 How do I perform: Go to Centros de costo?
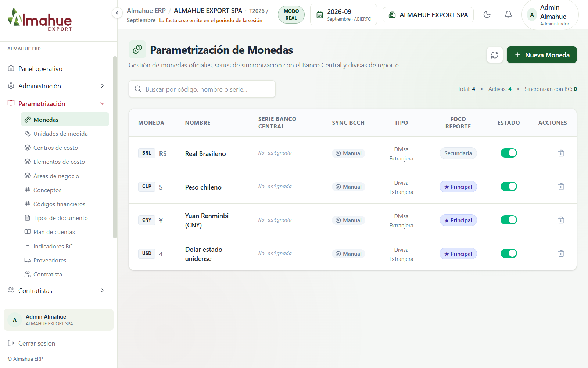(x=65, y=148)
